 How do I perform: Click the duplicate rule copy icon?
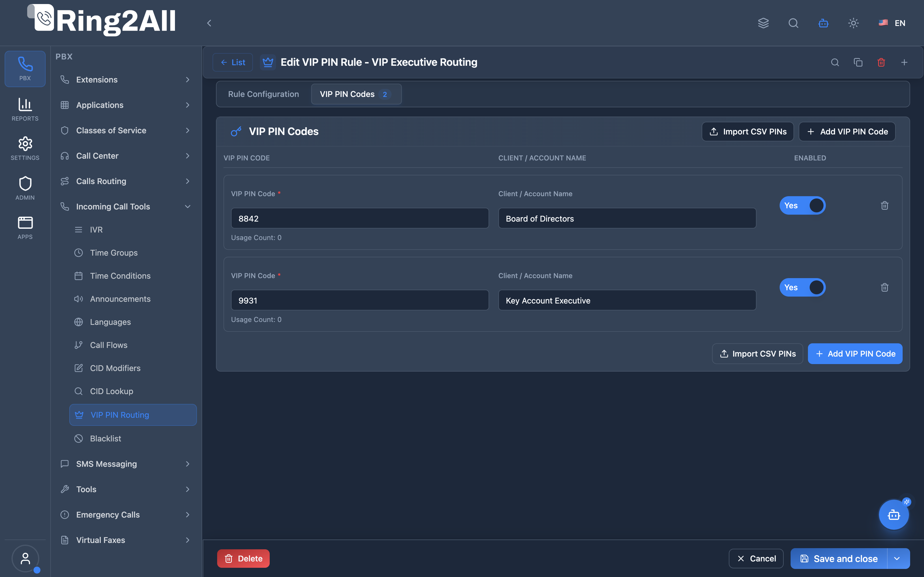pyautogui.click(x=858, y=62)
